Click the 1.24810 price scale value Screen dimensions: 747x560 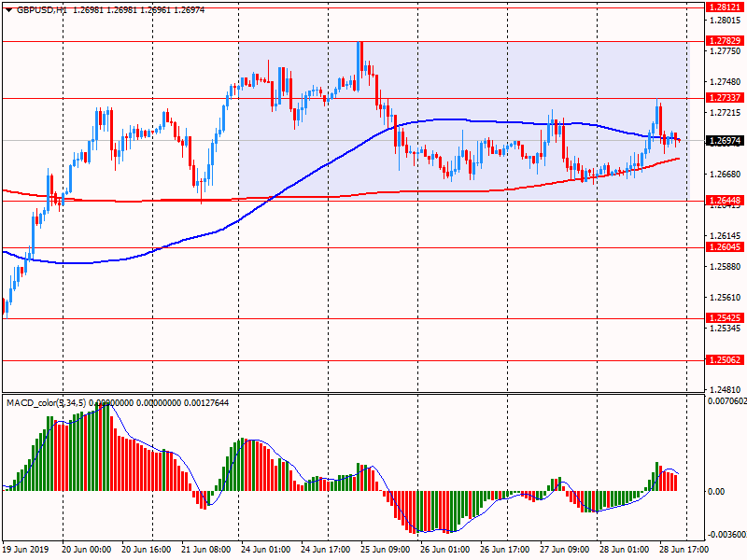pyautogui.click(x=726, y=389)
